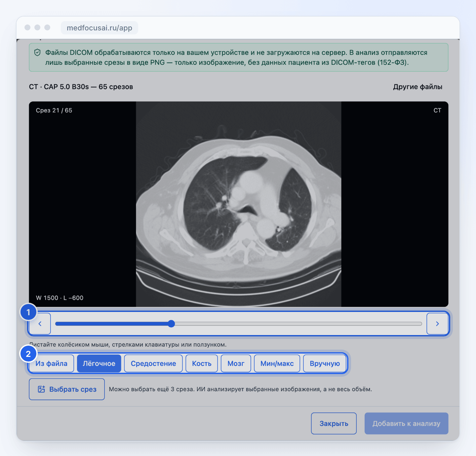Click the 'CT' modality label in the viewer corner
This screenshot has height=456, width=476.
pyautogui.click(x=437, y=110)
